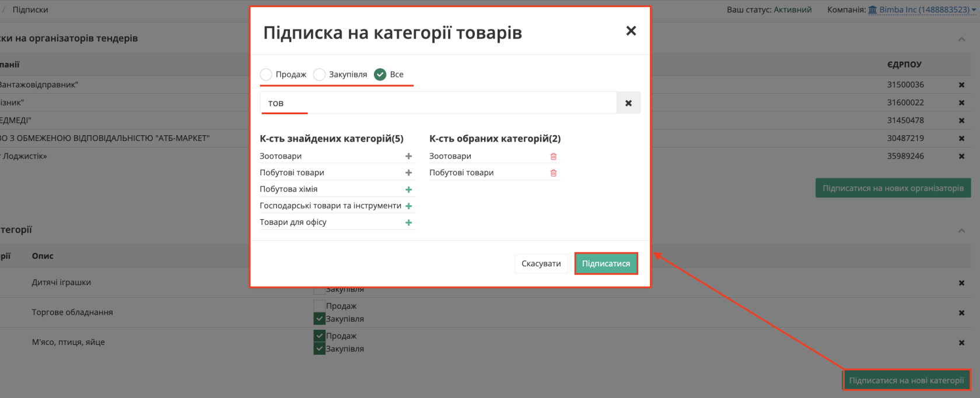Remove Торгове обладнання category subscription
Viewport: 980px width, 398px height.
(961, 313)
